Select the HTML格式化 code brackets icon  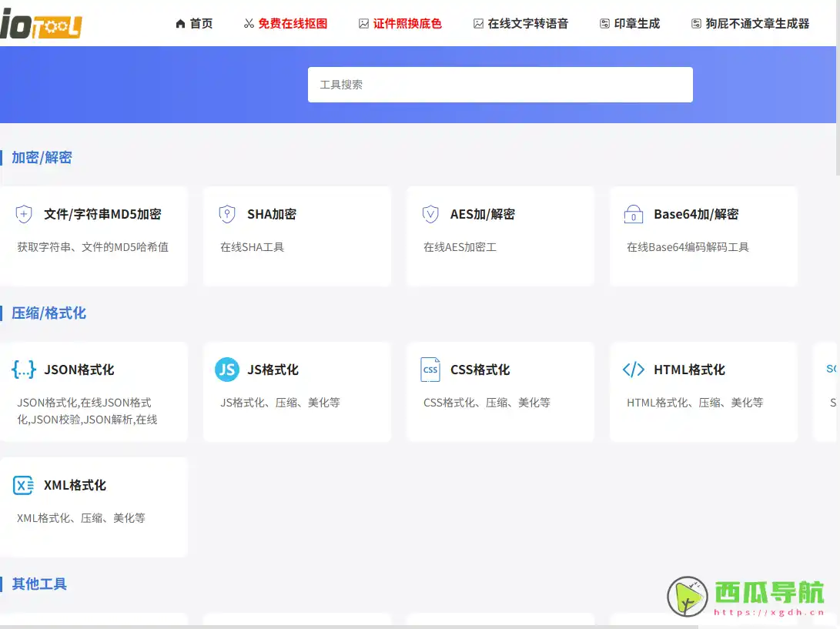tap(633, 370)
